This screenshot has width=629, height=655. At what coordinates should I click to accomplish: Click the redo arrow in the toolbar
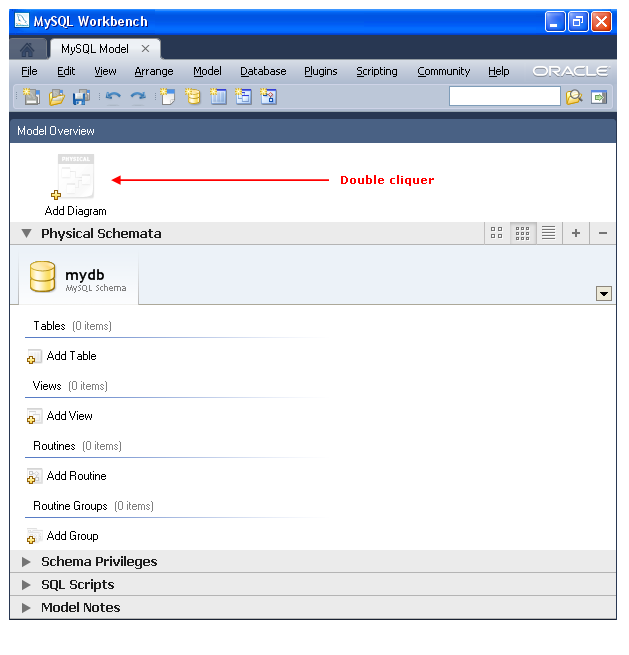click(138, 97)
